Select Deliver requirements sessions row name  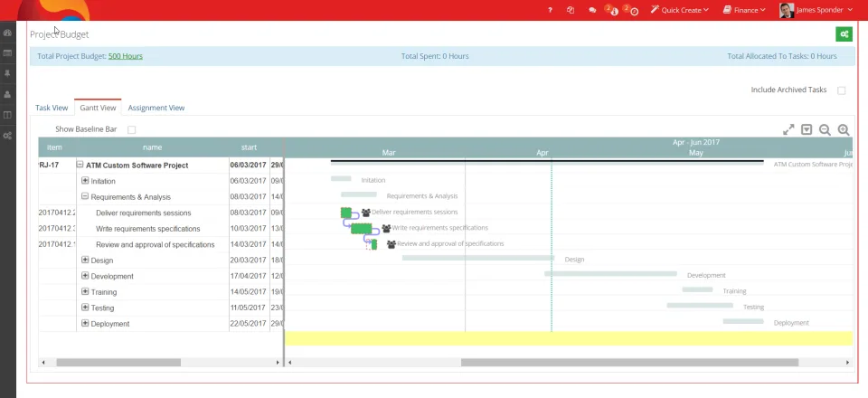click(144, 213)
